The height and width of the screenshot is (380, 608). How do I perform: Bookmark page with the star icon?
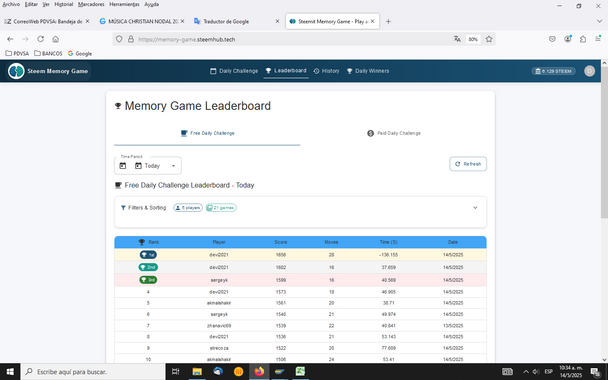pos(489,39)
